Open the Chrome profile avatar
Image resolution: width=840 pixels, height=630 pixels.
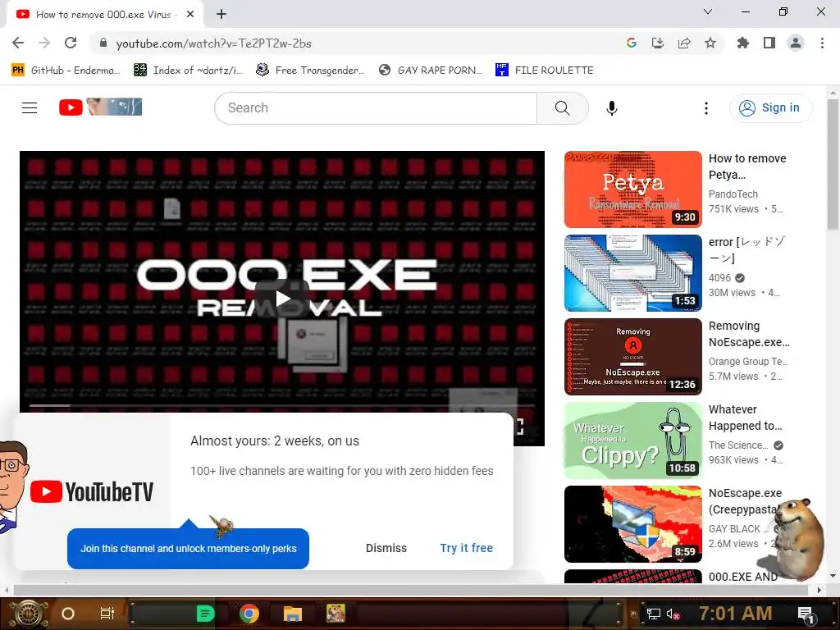(796, 43)
